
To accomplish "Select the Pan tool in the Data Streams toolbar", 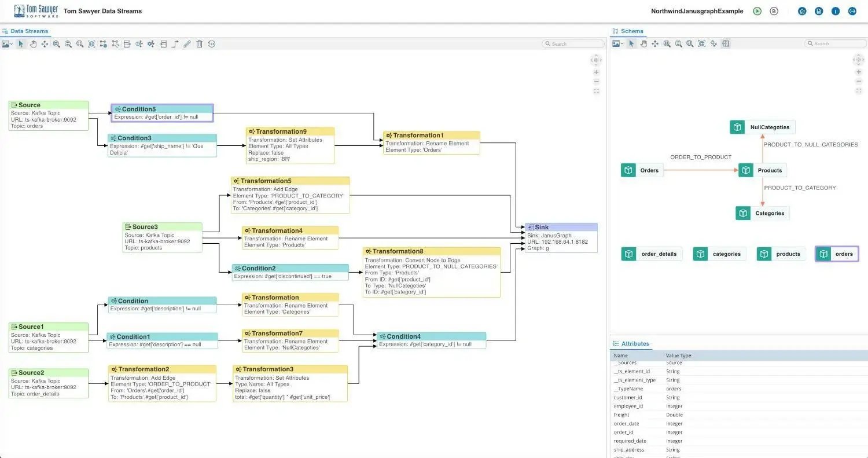I will (x=33, y=43).
